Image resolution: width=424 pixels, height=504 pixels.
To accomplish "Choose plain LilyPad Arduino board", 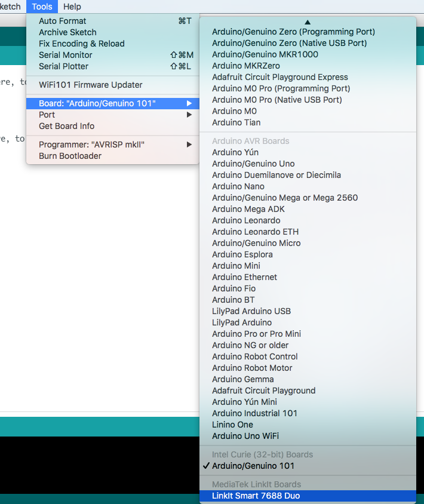I will [308, 322].
